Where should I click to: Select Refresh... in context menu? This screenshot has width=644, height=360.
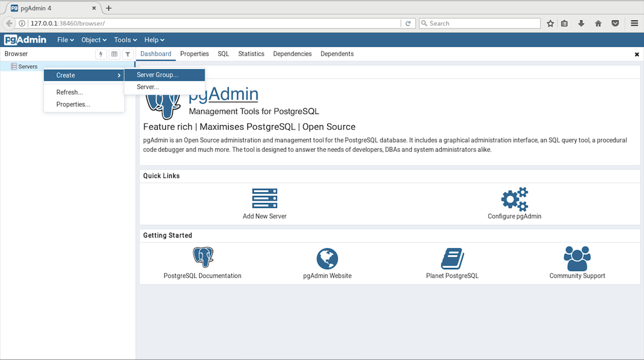[x=84, y=92]
